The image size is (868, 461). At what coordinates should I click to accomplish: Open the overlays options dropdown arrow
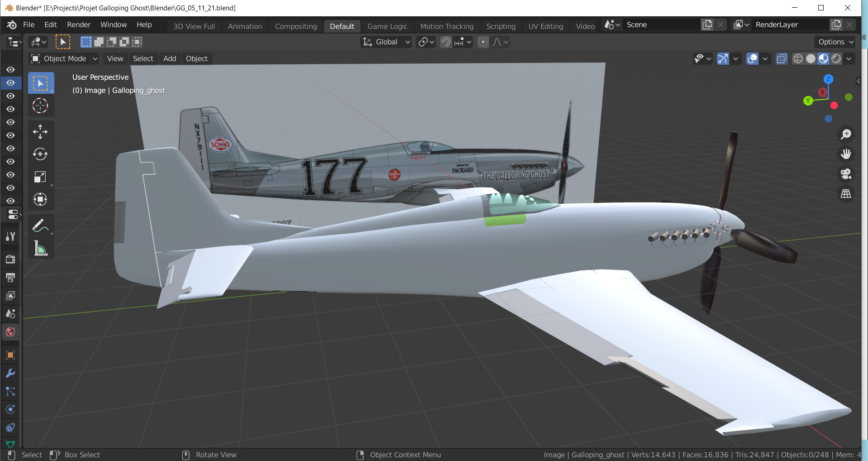click(765, 59)
